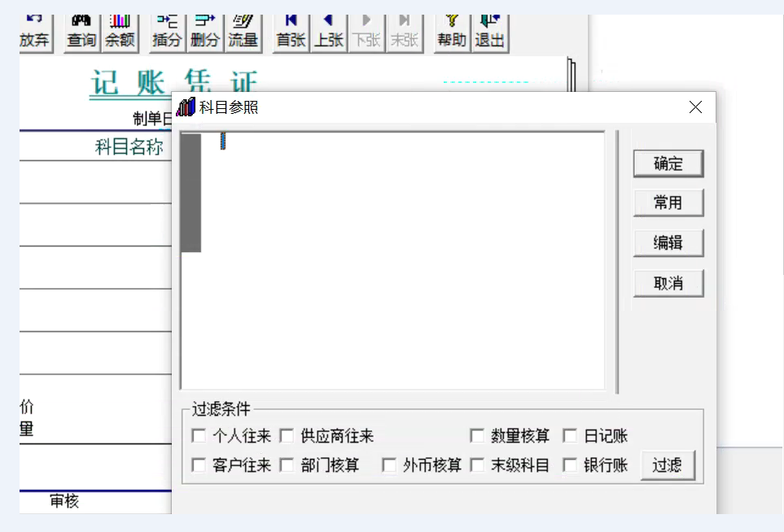Check the 部门核算 option
The width and height of the screenshot is (784, 532).
click(287, 465)
